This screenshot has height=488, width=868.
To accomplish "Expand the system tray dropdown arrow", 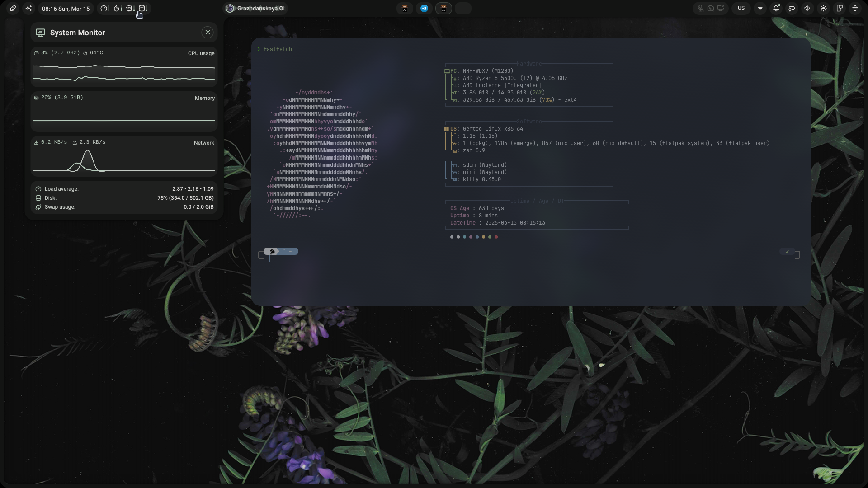I will 760,9.
